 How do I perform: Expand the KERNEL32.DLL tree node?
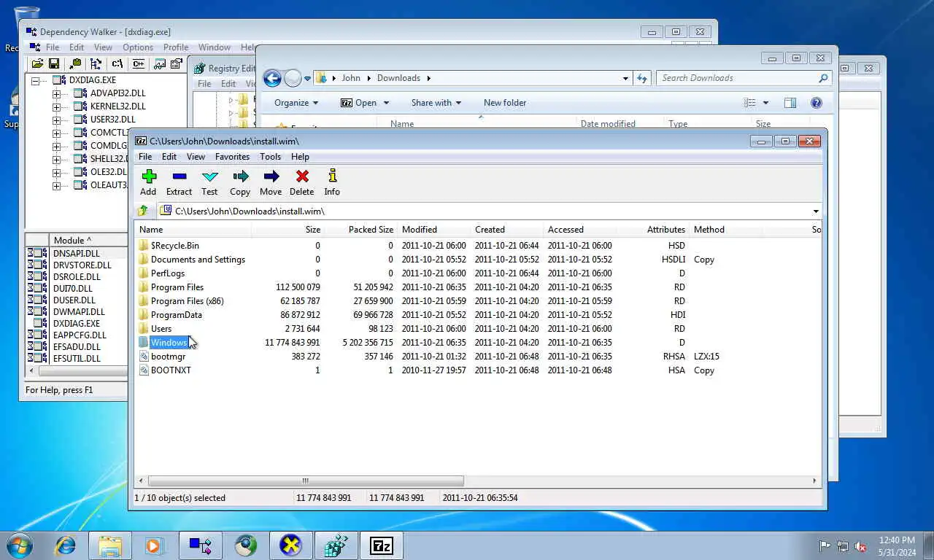click(x=57, y=106)
